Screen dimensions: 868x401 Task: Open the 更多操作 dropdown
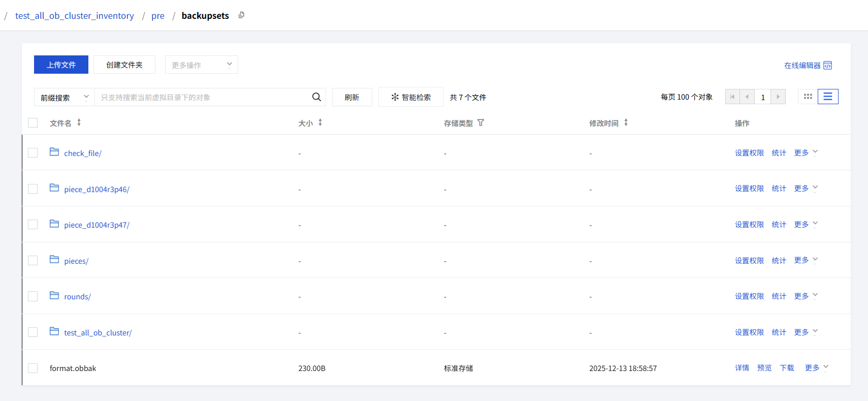tap(201, 65)
